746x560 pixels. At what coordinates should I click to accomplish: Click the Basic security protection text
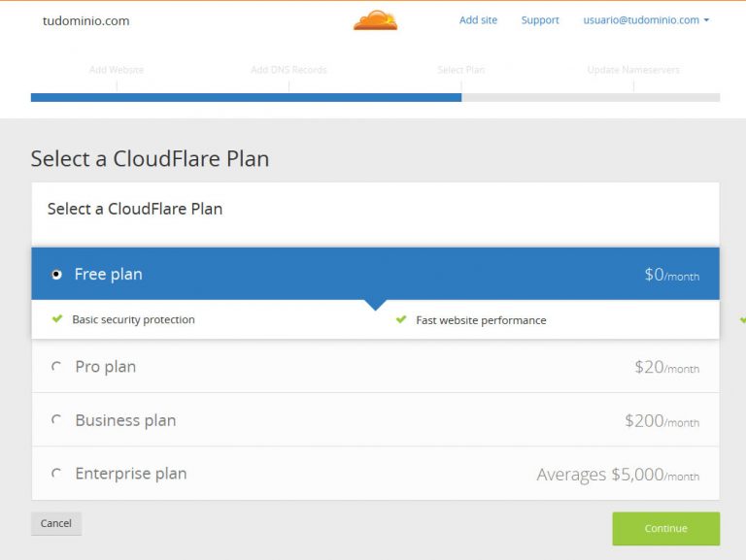[x=134, y=319]
